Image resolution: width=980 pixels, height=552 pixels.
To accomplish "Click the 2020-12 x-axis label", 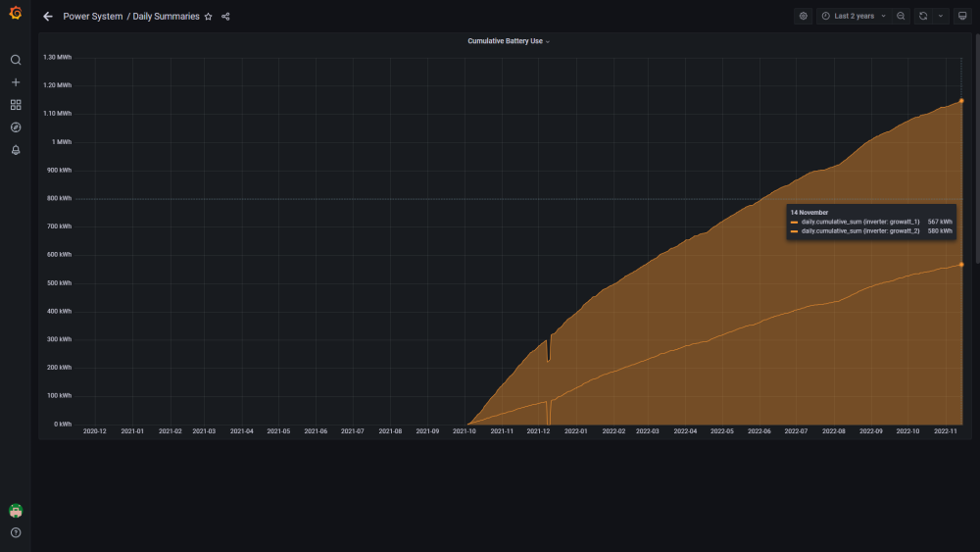I will click(94, 431).
